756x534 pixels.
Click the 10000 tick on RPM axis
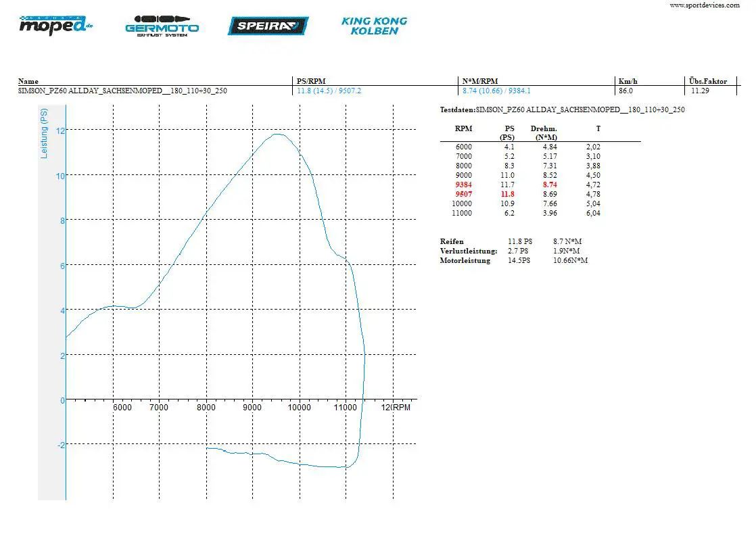coord(299,408)
